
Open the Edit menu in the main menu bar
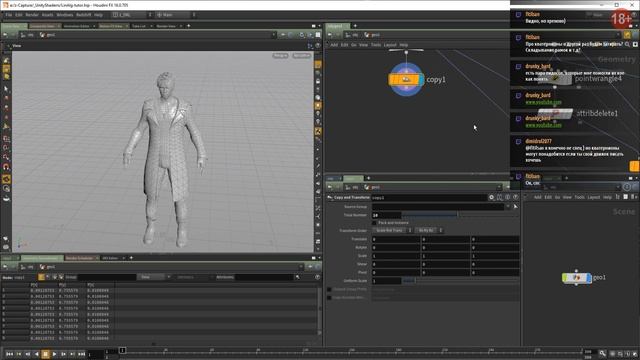click(19, 15)
